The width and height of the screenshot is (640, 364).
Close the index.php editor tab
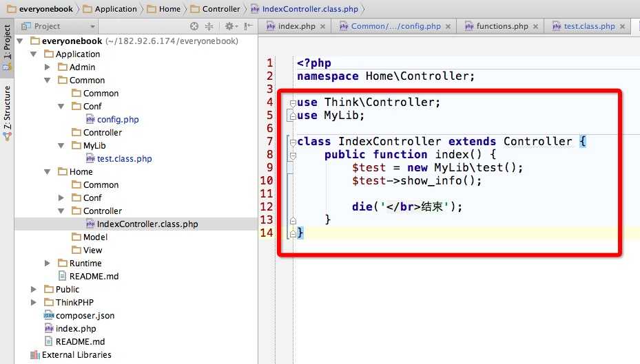(323, 27)
